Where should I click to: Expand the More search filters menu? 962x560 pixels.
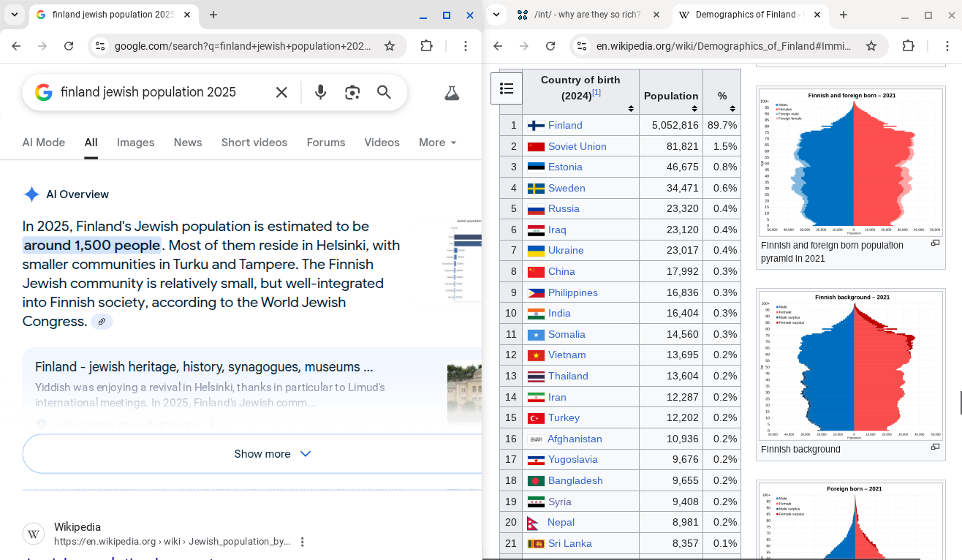point(437,143)
